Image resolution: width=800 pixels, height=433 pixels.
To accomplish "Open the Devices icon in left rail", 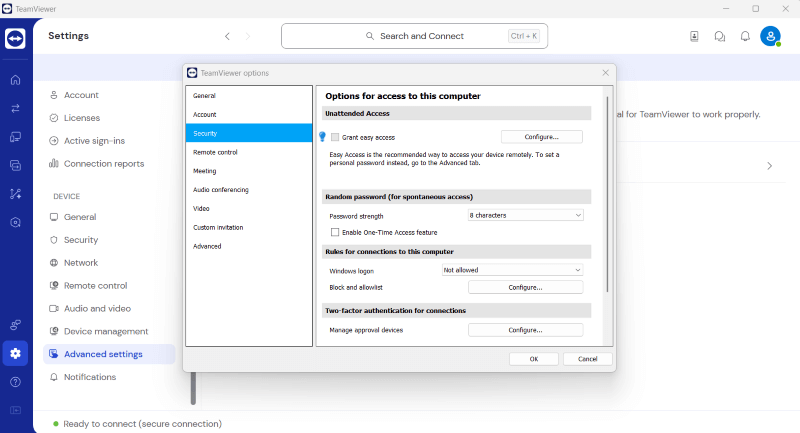I will (x=15, y=137).
